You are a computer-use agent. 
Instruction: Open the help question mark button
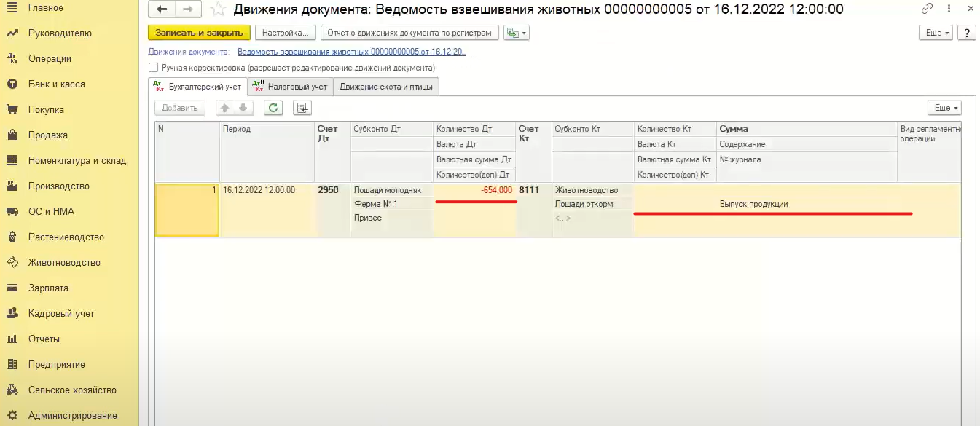point(966,33)
